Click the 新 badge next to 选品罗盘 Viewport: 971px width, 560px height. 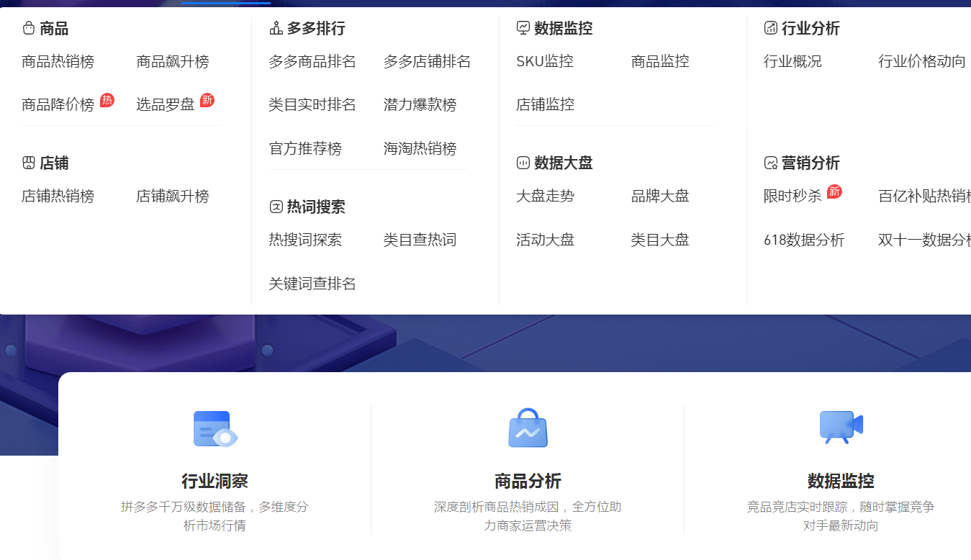(x=207, y=100)
